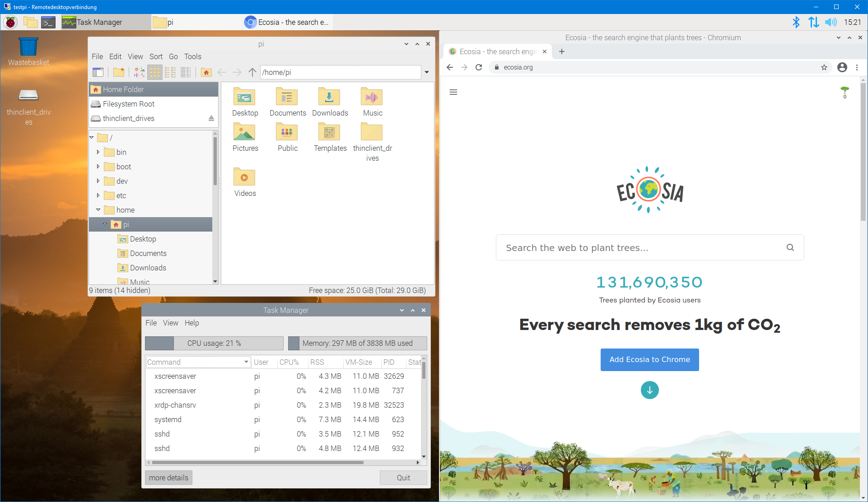This screenshot has height=502, width=868.
Task: Open Chromium profile avatar icon
Action: pos(842,67)
